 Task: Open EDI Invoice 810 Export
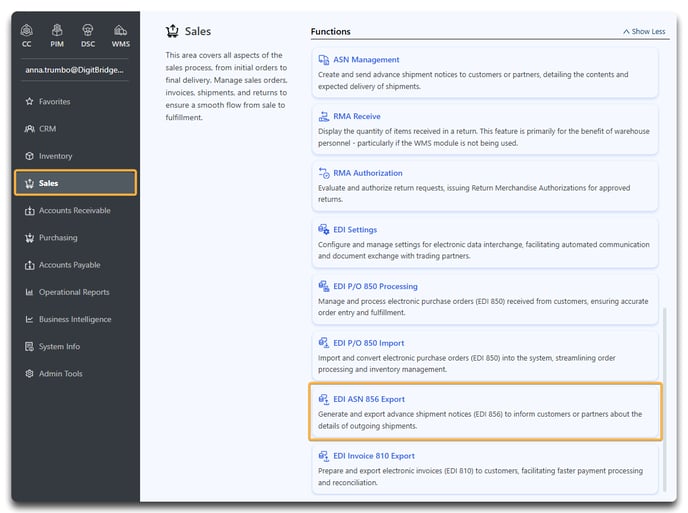374,456
